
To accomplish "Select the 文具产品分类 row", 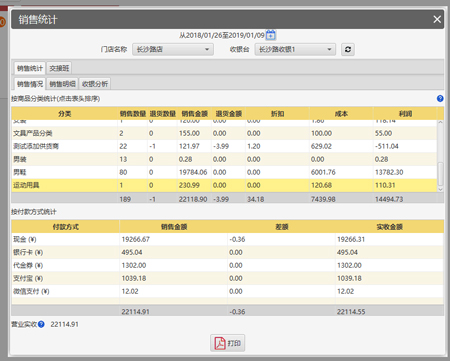I will [224, 133].
